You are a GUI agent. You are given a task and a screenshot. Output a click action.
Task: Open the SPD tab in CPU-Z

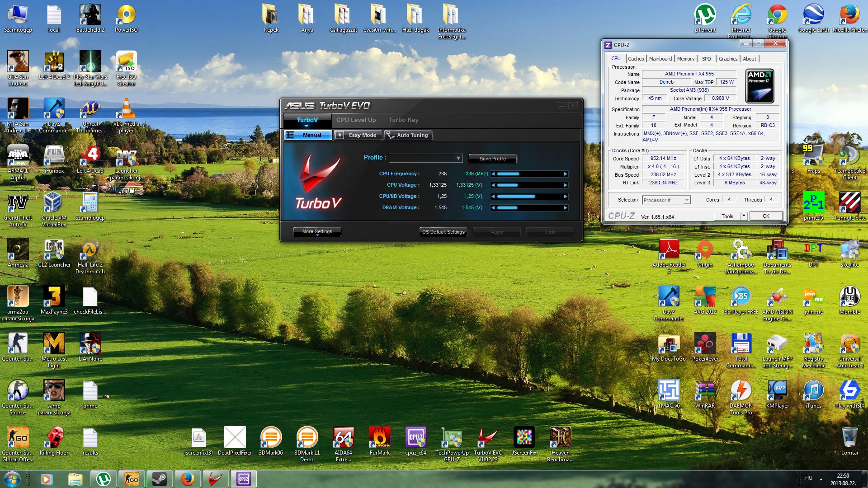click(706, 59)
